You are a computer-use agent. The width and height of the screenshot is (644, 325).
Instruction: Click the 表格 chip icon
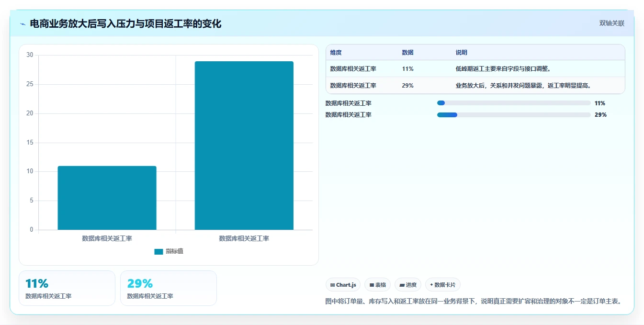pyautogui.click(x=372, y=285)
